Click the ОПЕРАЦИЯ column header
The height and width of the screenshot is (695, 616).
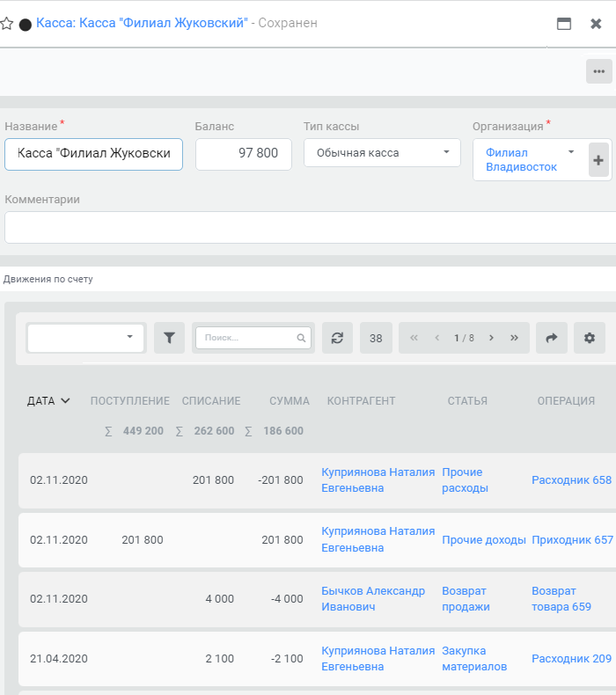[566, 400]
